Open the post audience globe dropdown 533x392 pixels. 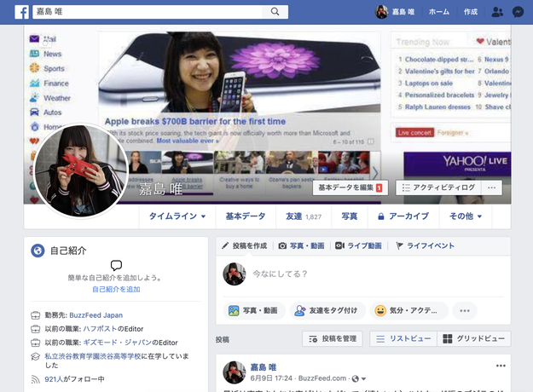click(x=359, y=378)
